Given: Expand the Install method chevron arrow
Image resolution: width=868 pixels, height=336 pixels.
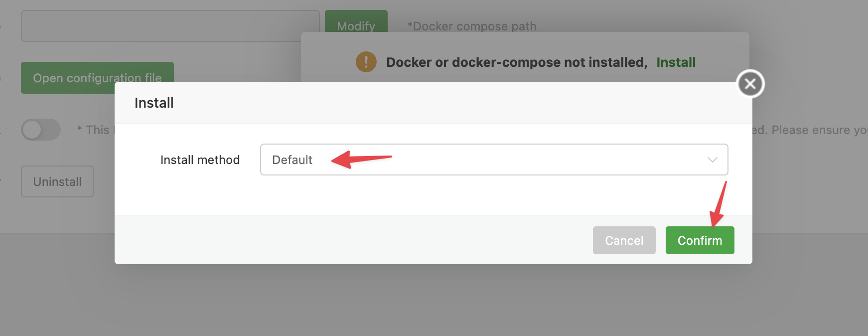Looking at the screenshot, I should coord(713,160).
